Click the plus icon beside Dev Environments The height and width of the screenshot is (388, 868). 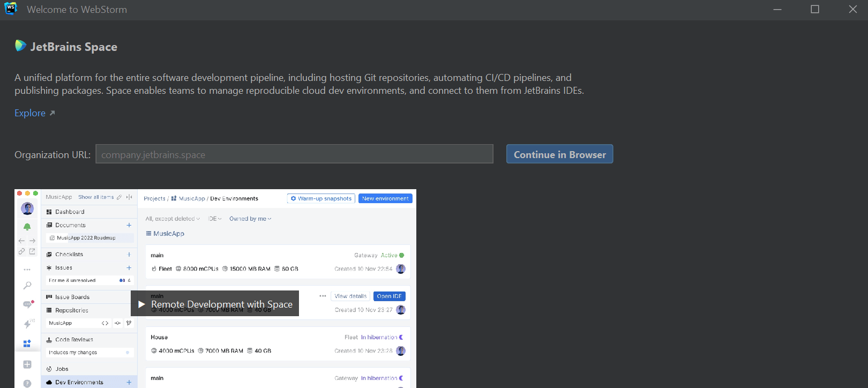tap(129, 382)
